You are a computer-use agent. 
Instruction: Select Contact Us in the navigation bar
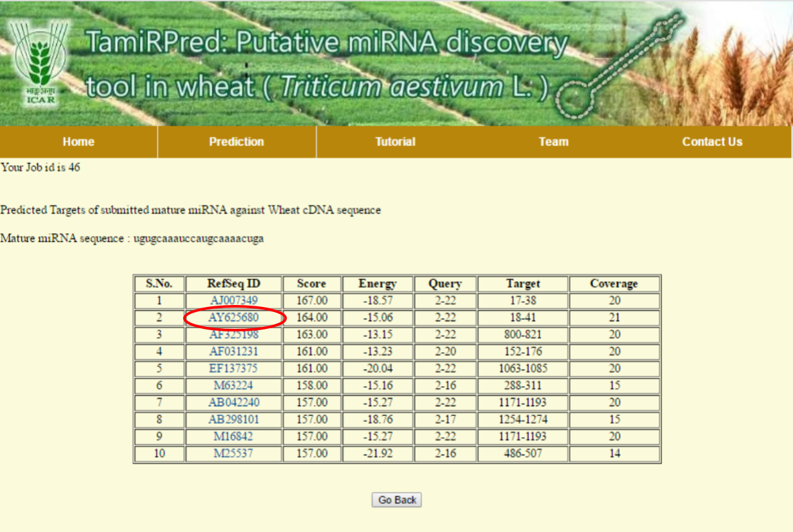pyautogui.click(x=712, y=142)
